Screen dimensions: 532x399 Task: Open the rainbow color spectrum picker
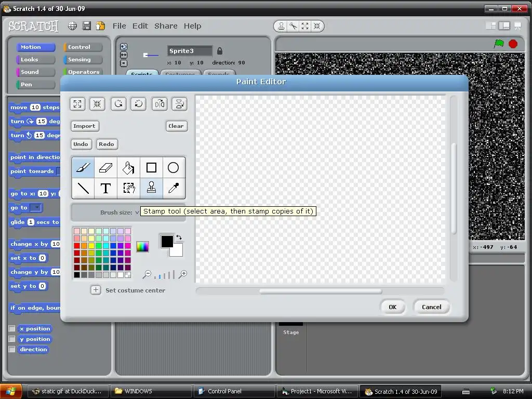coord(142,247)
